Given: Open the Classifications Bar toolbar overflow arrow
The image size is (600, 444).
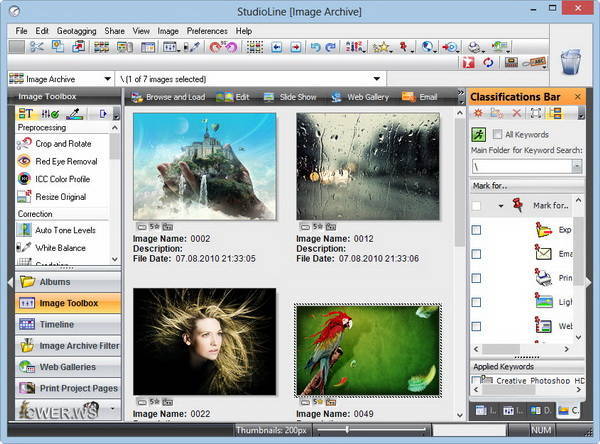Looking at the screenshot, I should [581, 114].
